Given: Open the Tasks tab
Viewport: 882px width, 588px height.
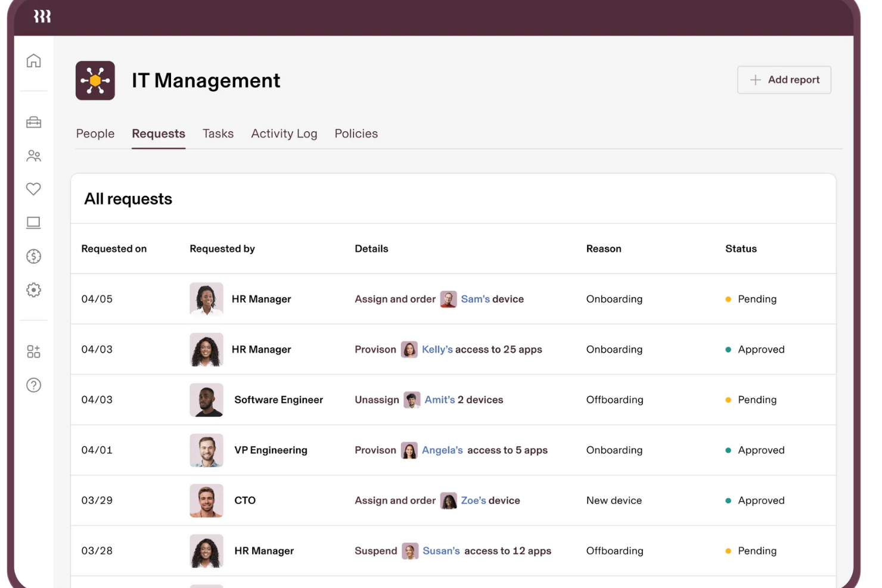Looking at the screenshot, I should pos(218,133).
